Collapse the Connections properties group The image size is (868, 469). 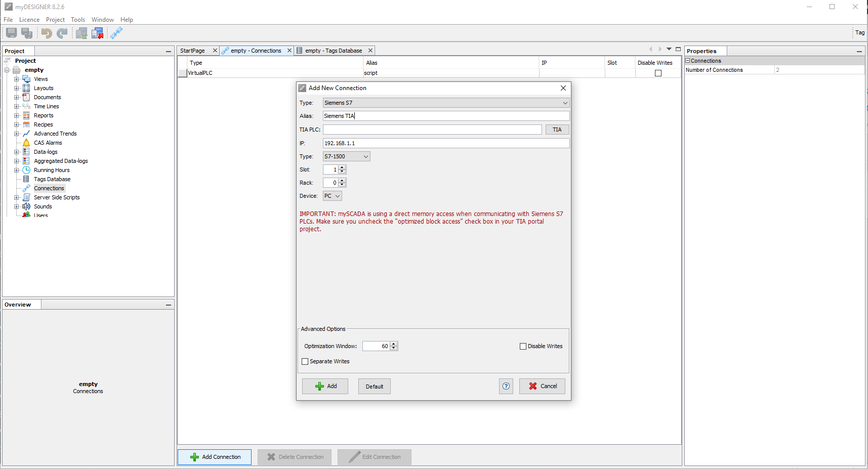pyautogui.click(x=688, y=61)
